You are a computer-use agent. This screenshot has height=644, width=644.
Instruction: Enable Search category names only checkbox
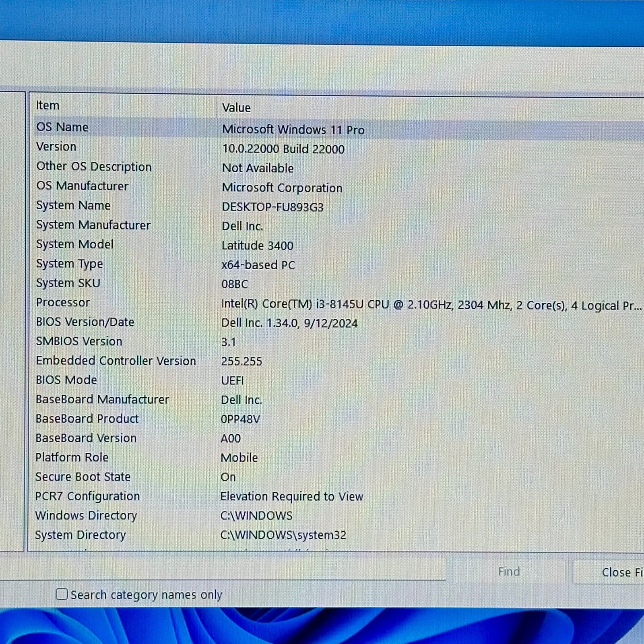62,594
